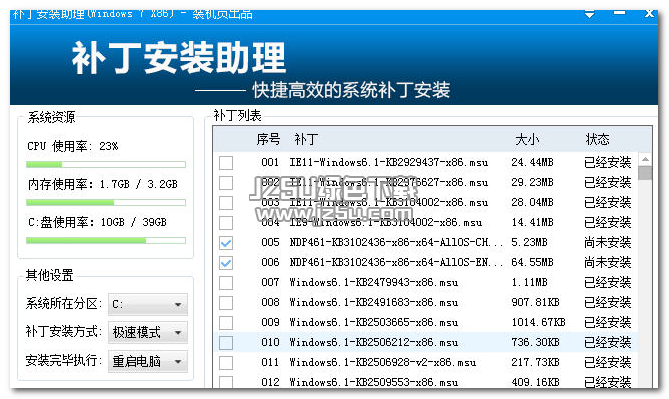Sort by the 补丁 column header
The height and width of the screenshot is (399, 669).
[x=306, y=139]
